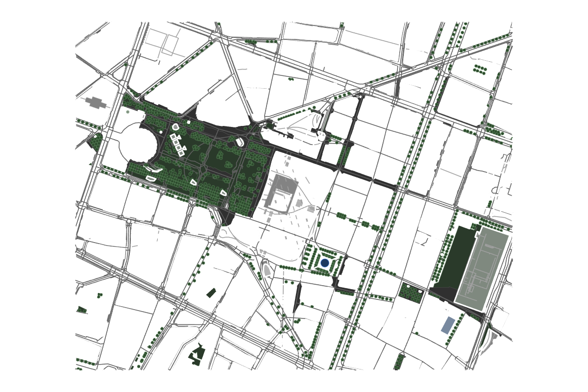The image size is (588, 392).
Task: Select the dark green irregular shape at map bottom
Action: tap(197, 355)
